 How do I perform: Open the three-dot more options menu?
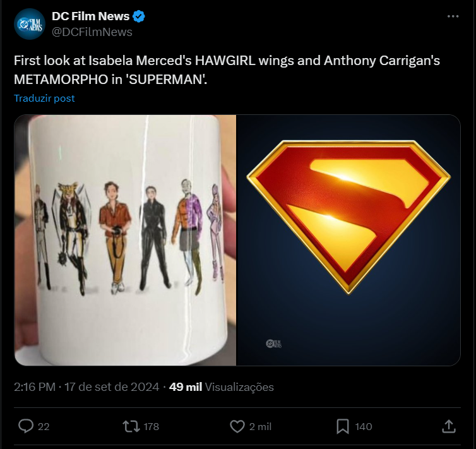pyautogui.click(x=453, y=16)
